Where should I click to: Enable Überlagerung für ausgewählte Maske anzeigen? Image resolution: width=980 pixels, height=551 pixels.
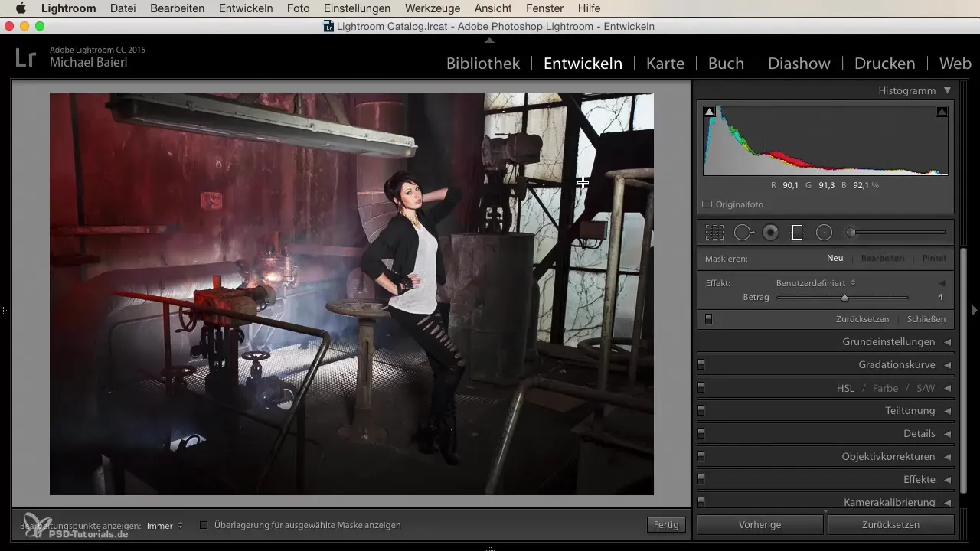click(204, 525)
